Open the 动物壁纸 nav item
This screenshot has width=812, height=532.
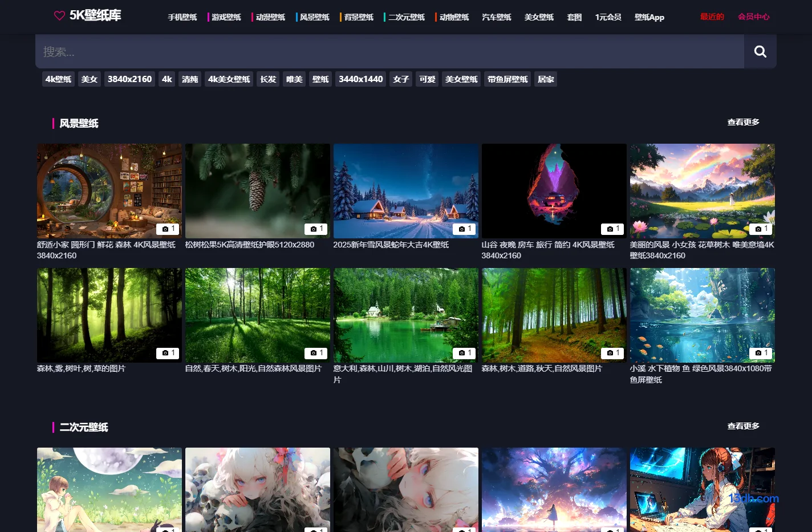click(454, 17)
